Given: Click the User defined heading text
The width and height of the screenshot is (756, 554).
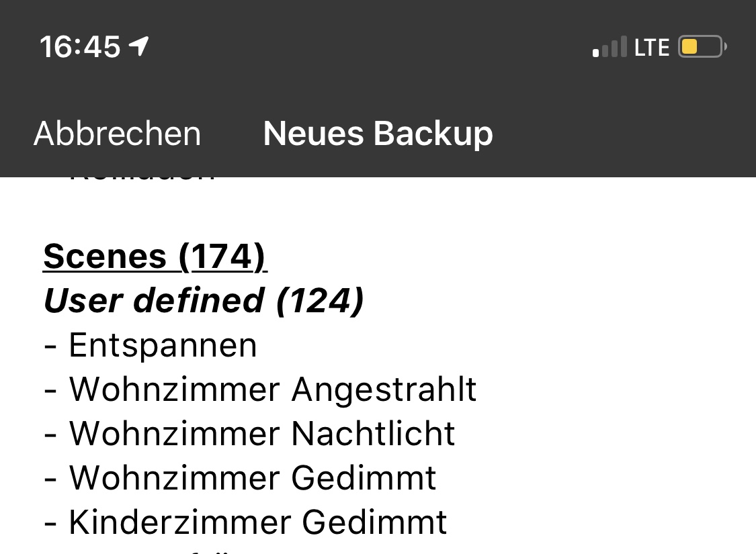Looking at the screenshot, I should pyautogui.click(x=154, y=300).
